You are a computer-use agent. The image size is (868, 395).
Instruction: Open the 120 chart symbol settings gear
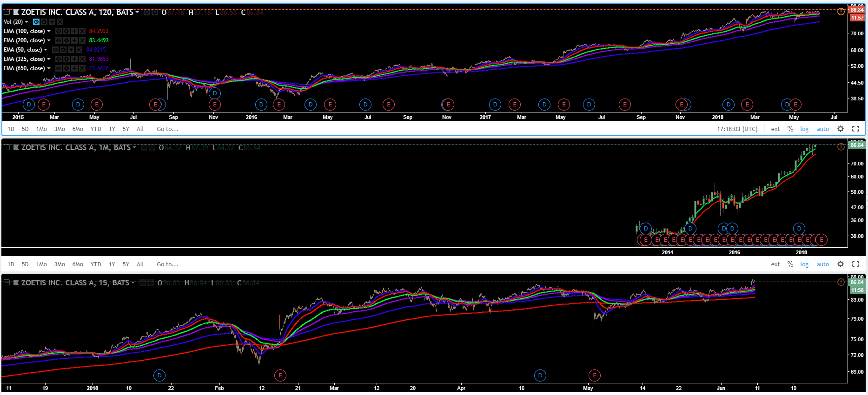[155, 13]
